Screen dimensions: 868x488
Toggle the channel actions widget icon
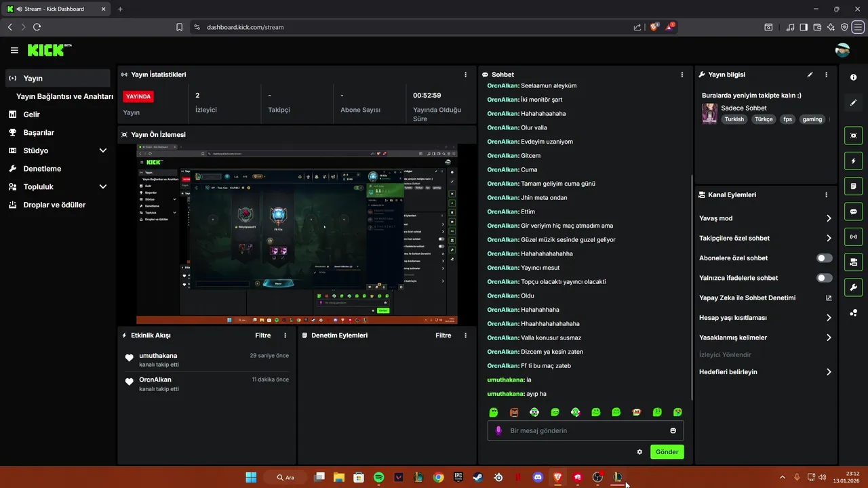(853, 262)
